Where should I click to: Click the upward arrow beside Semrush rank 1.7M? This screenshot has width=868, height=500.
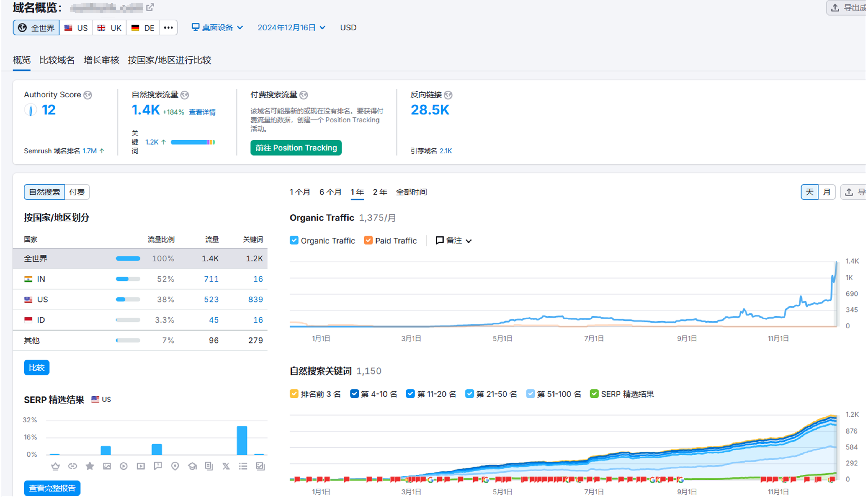102,151
